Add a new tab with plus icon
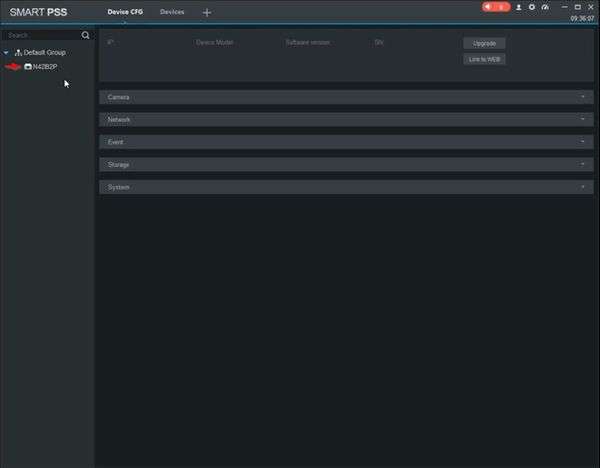 coord(207,13)
